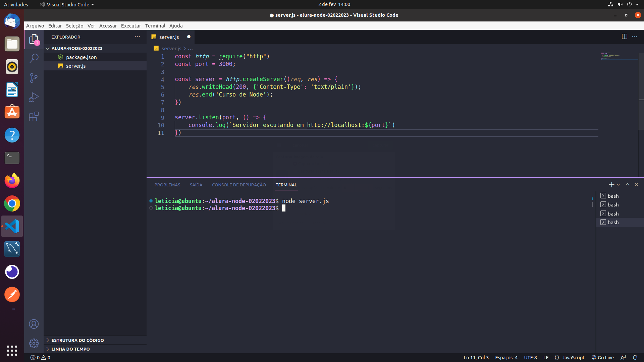Close unsaved server.js tab via dot

189,37
